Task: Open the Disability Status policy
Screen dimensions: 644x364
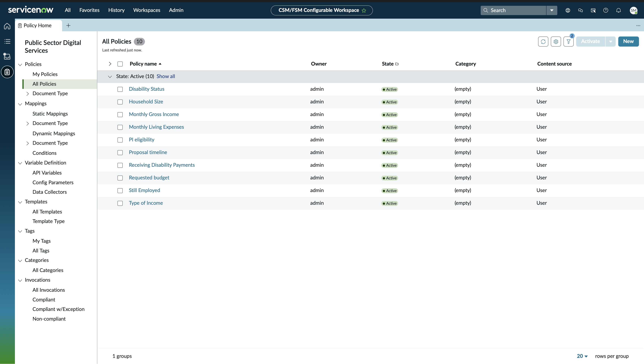Action: pos(147,89)
